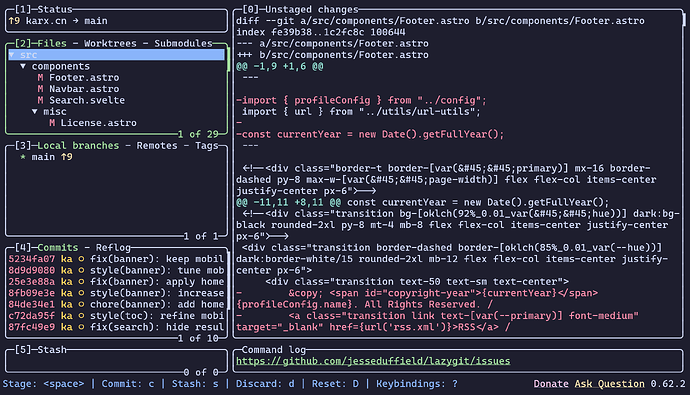Select Navbar.astro in Files
The height and width of the screenshot is (395, 690).
tap(84, 89)
